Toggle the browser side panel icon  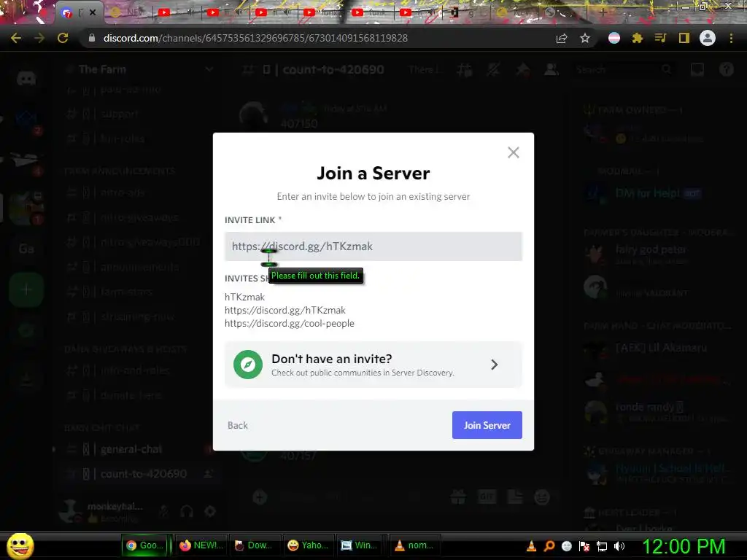pyautogui.click(x=684, y=38)
